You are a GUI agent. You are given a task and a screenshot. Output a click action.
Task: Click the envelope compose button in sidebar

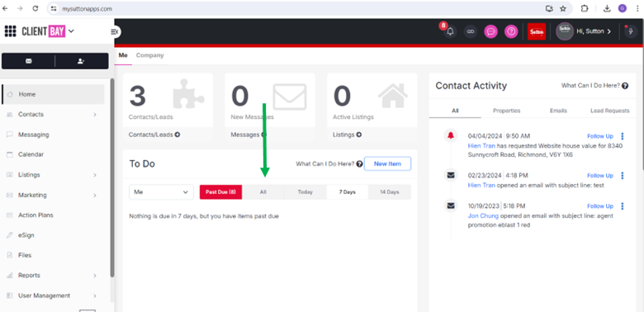[x=28, y=61]
